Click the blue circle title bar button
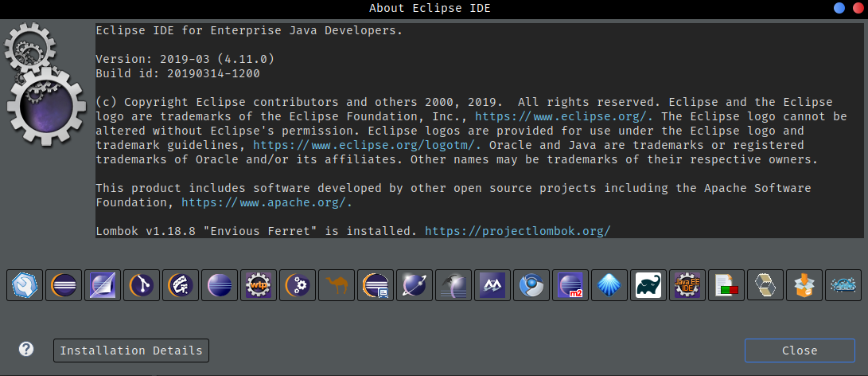This screenshot has width=868, height=376. point(839,8)
